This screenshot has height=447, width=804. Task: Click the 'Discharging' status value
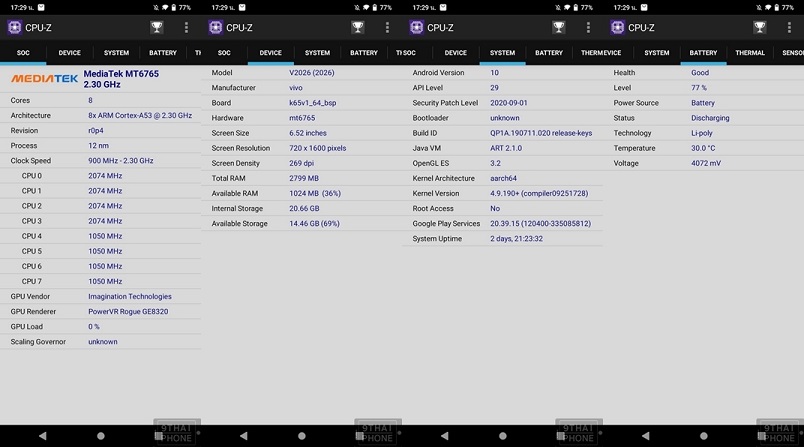click(x=710, y=117)
